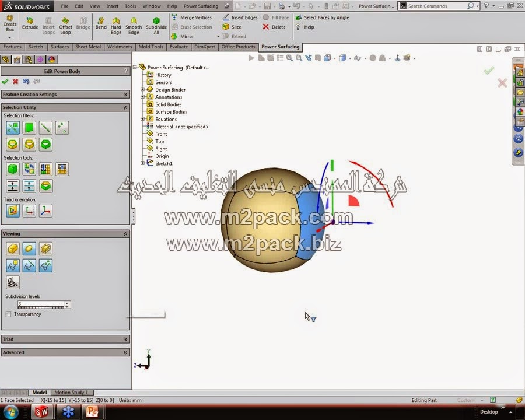Viewport: 525px width, 420px height.
Task: Use the Slice tool
Action: (232, 27)
